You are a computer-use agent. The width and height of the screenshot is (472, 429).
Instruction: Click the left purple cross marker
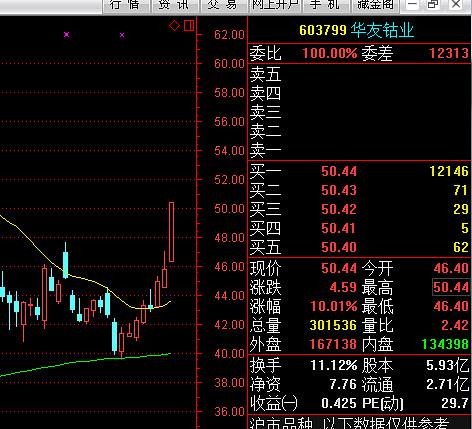click(67, 34)
